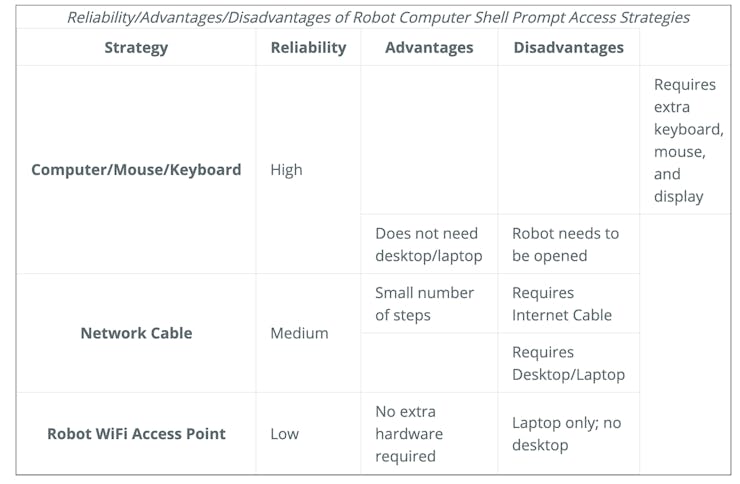The height and width of the screenshot is (484, 740).
Task: Click the Low reliability cell
Action: [284, 433]
